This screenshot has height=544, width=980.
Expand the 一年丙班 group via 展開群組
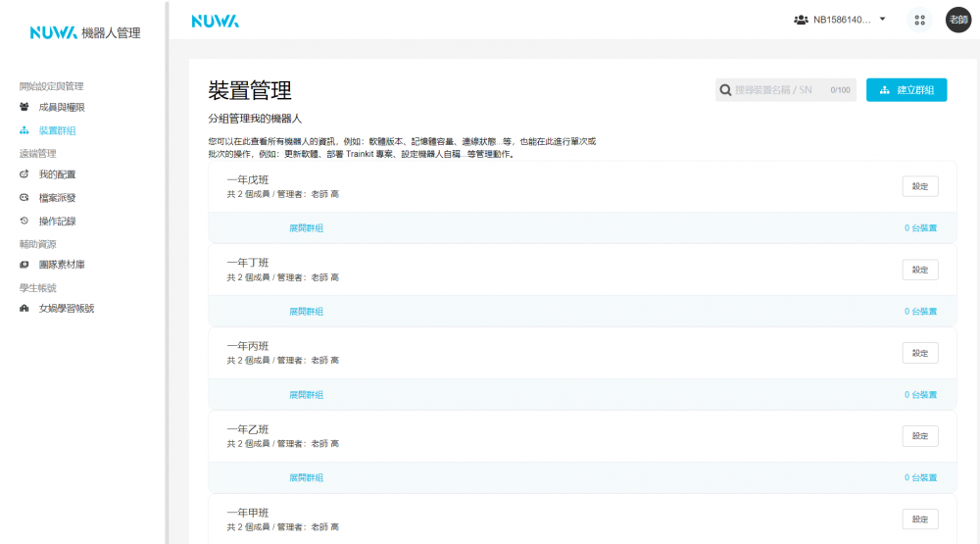pyautogui.click(x=306, y=395)
